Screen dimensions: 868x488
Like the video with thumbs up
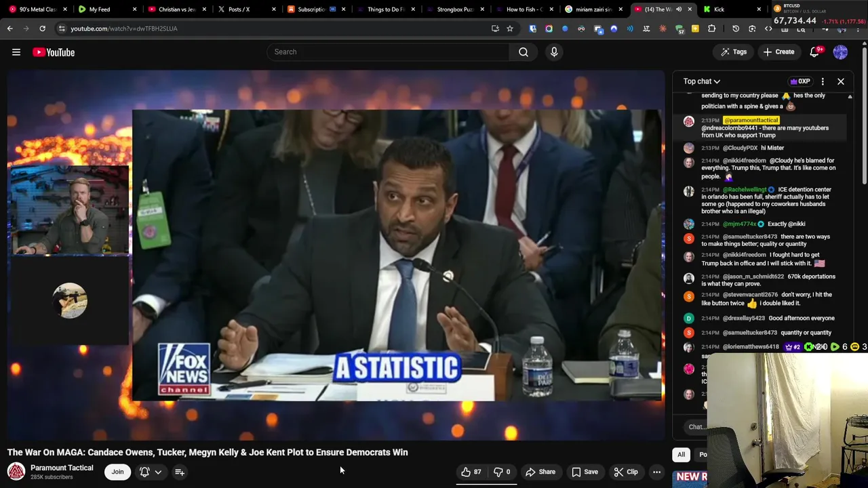pyautogui.click(x=472, y=472)
